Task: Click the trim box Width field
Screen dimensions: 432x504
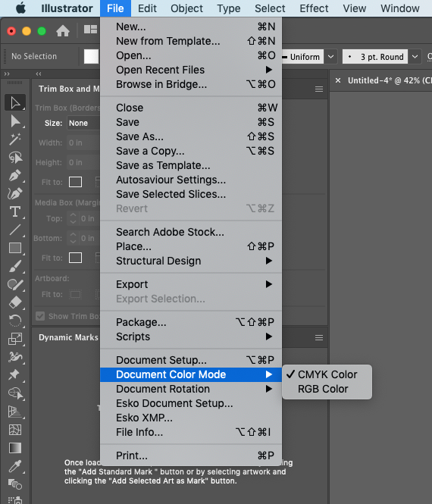Action: tap(83, 142)
